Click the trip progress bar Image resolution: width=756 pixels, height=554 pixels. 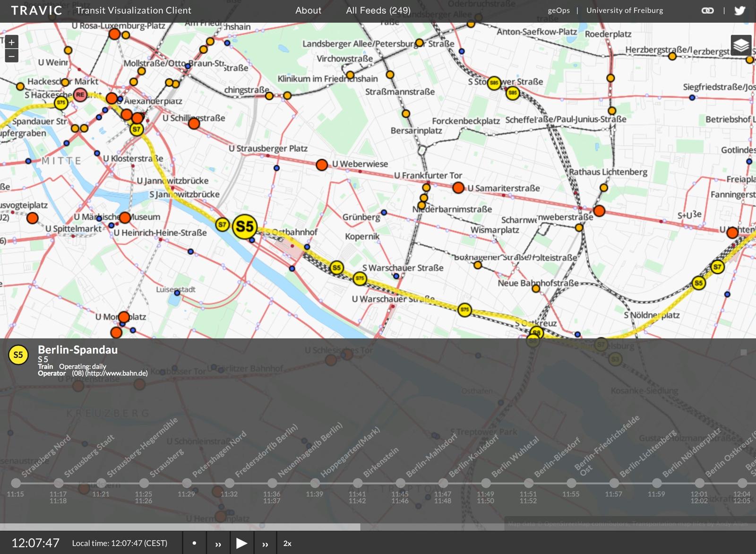coord(378,527)
